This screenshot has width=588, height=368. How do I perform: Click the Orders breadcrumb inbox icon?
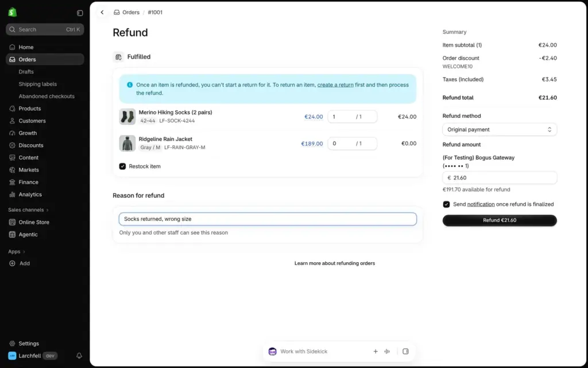click(x=117, y=13)
